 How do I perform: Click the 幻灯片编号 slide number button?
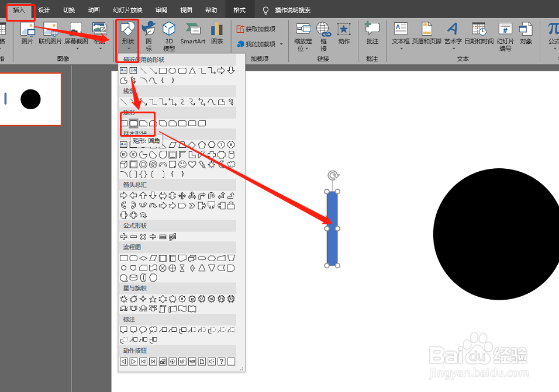coord(505,36)
